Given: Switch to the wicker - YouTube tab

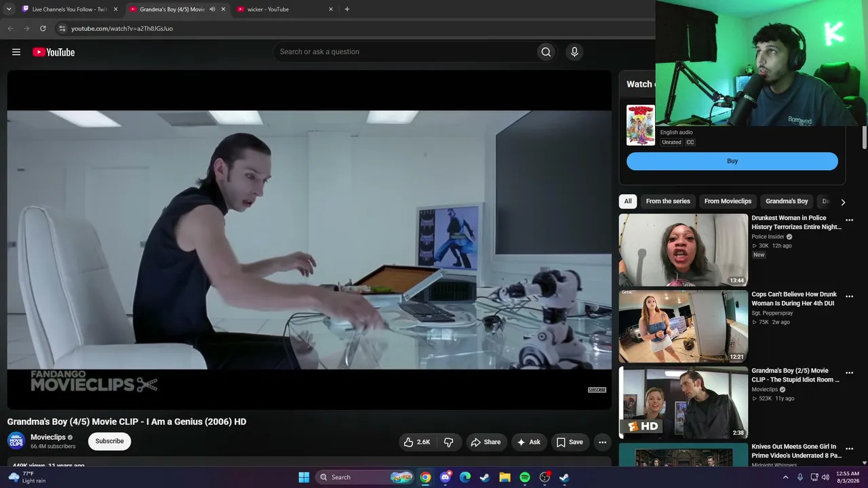Looking at the screenshot, I should [x=285, y=9].
